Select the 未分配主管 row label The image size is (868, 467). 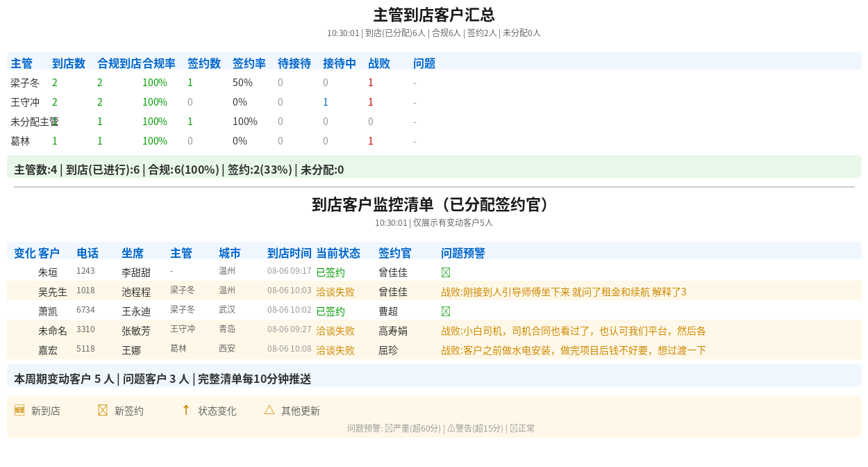(35, 122)
